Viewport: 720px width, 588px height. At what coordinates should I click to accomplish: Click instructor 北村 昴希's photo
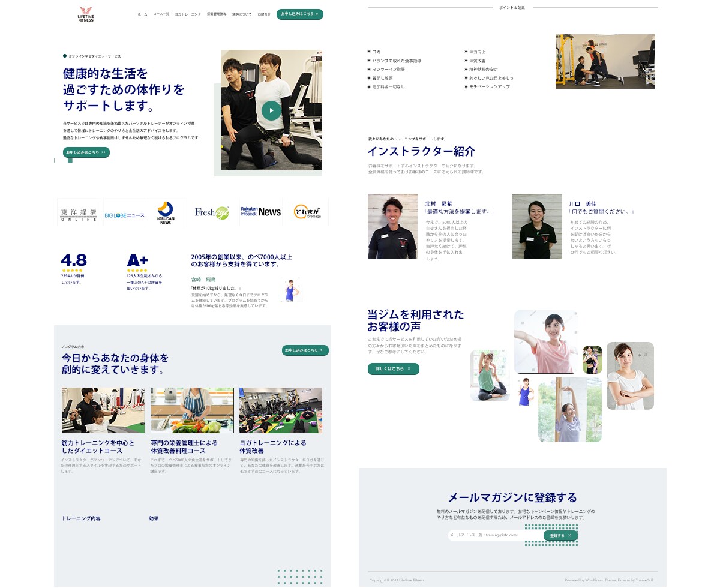pyautogui.click(x=392, y=226)
